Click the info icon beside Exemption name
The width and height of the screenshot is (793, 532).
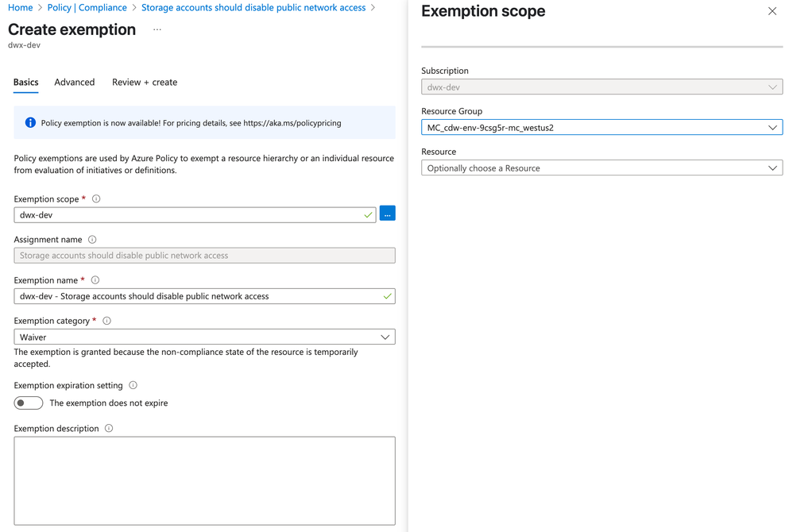click(x=95, y=280)
